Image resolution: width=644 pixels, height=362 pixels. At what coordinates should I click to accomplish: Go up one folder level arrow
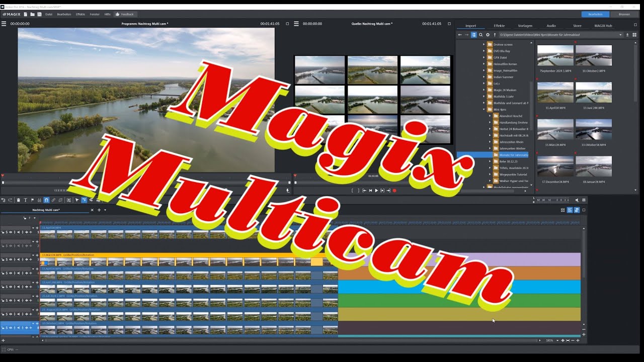495,35
